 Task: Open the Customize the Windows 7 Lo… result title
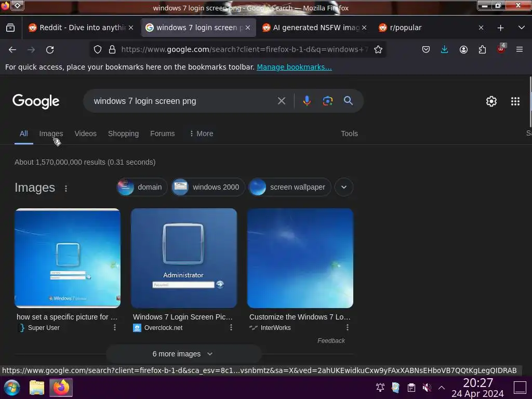pyautogui.click(x=300, y=317)
